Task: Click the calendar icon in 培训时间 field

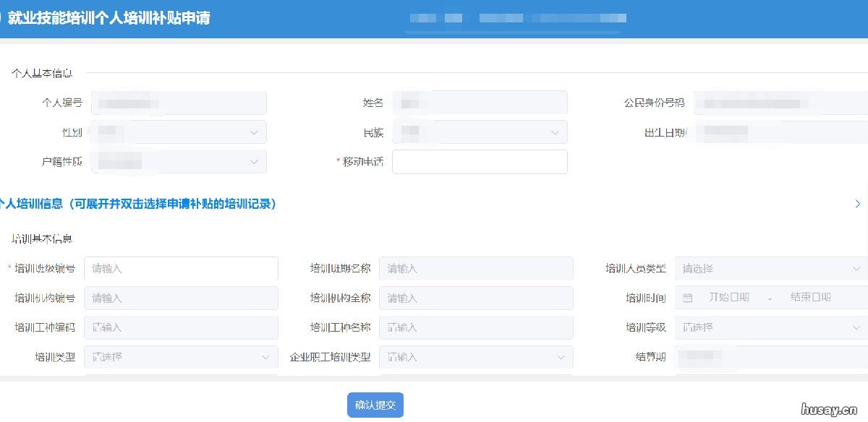Action: tap(686, 298)
